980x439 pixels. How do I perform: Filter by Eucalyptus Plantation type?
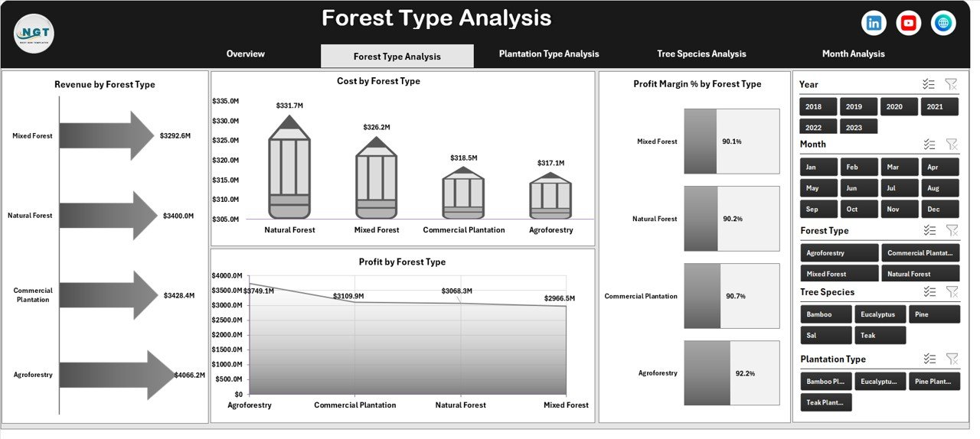(880, 381)
